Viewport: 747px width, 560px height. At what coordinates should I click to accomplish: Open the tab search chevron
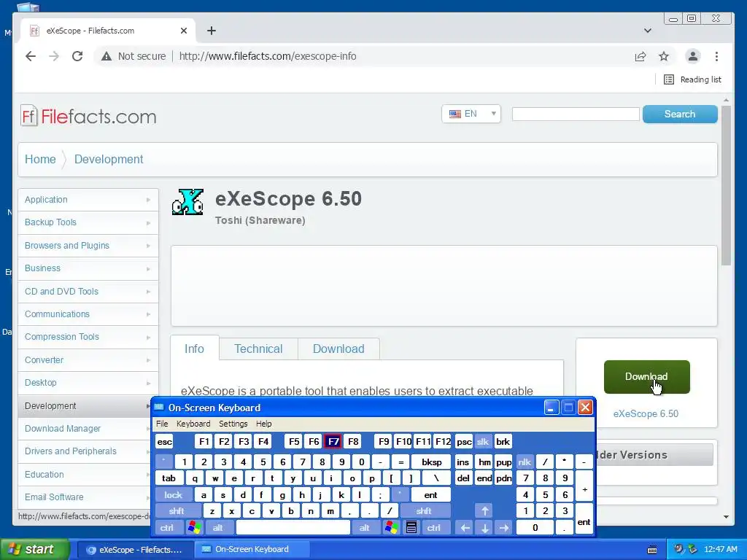pos(648,31)
